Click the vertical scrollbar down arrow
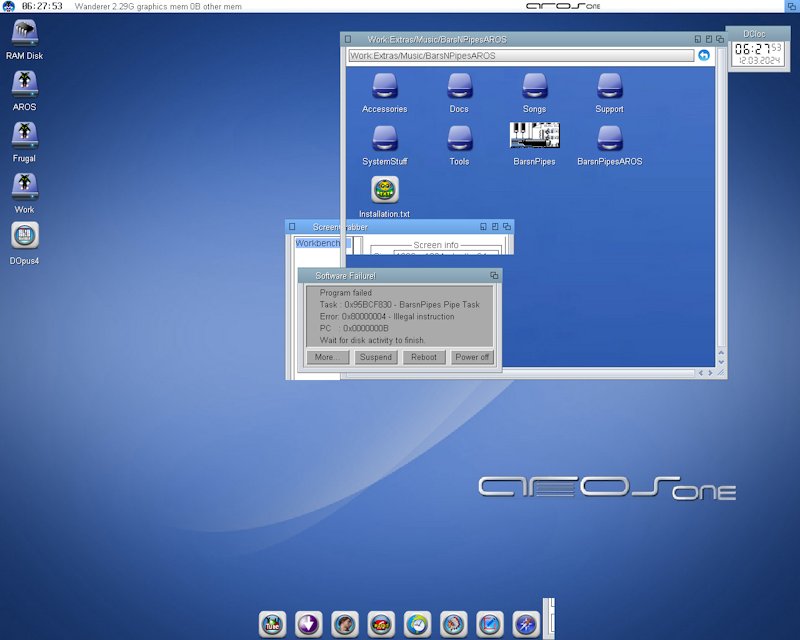800x640 pixels. point(721,362)
